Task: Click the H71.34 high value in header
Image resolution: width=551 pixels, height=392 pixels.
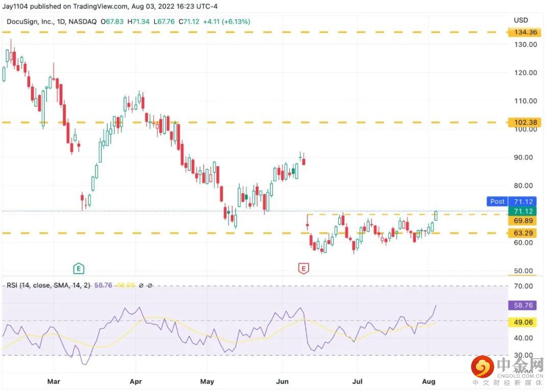Action: click(138, 22)
